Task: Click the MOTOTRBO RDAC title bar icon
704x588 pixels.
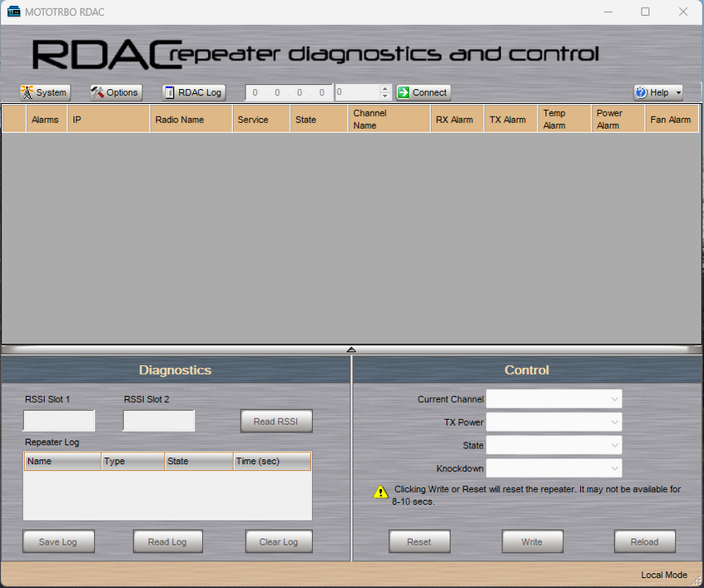Action: click(x=12, y=12)
